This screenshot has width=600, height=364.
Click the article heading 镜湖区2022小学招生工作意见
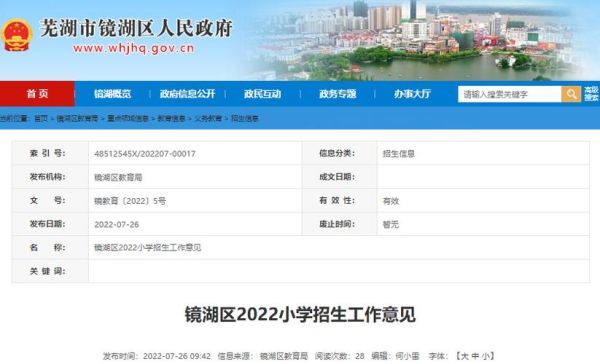click(300, 315)
